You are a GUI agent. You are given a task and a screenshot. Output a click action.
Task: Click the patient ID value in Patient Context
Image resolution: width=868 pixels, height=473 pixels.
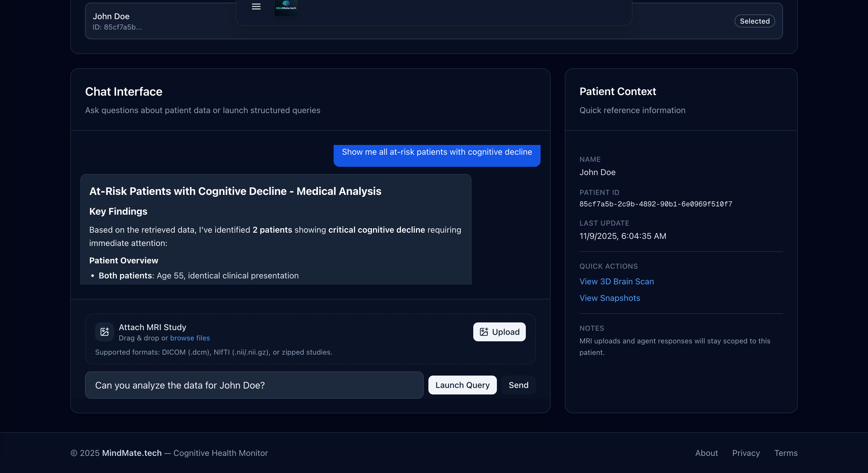click(x=655, y=204)
